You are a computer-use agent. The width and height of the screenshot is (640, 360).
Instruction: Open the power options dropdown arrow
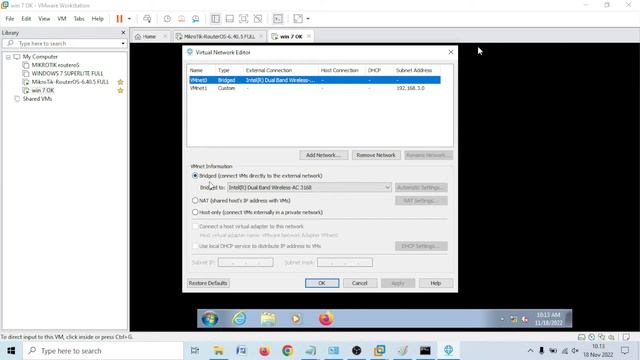tap(129, 19)
